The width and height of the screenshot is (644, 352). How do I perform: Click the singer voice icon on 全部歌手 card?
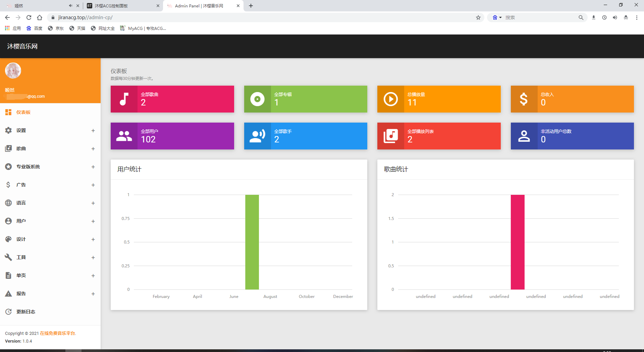[x=257, y=136]
